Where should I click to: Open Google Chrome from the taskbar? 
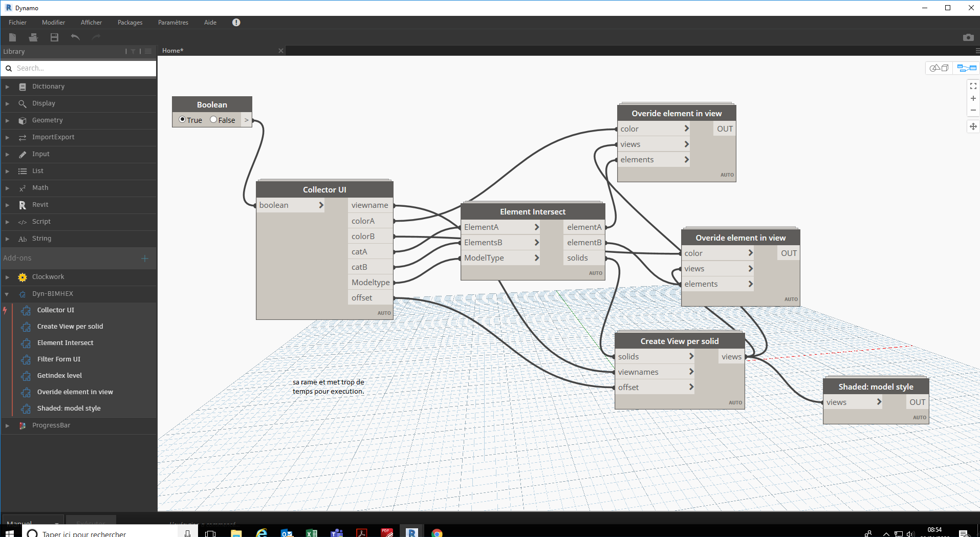[x=437, y=533]
